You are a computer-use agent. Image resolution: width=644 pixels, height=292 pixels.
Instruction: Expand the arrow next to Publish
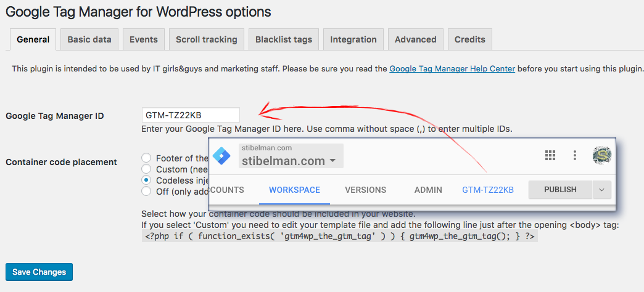601,190
